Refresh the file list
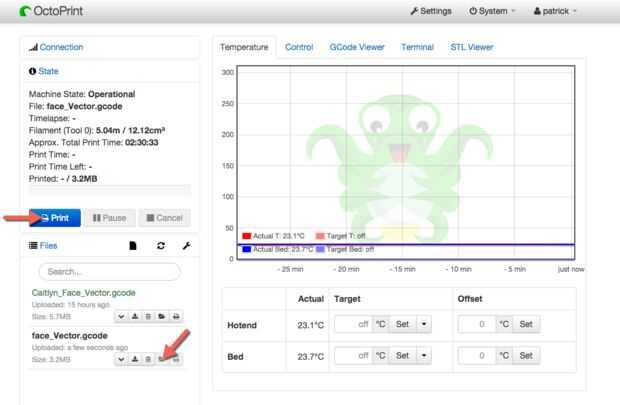Viewport: 620px width, 405px height. (161, 246)
